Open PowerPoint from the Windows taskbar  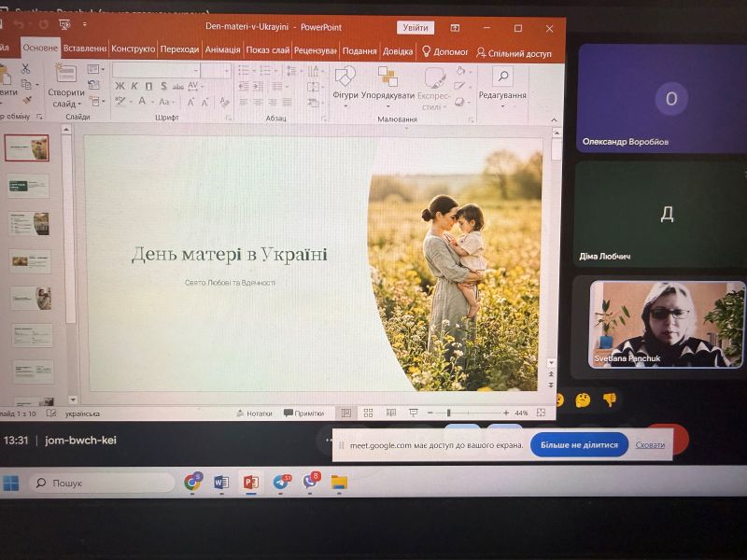[250, 483]
